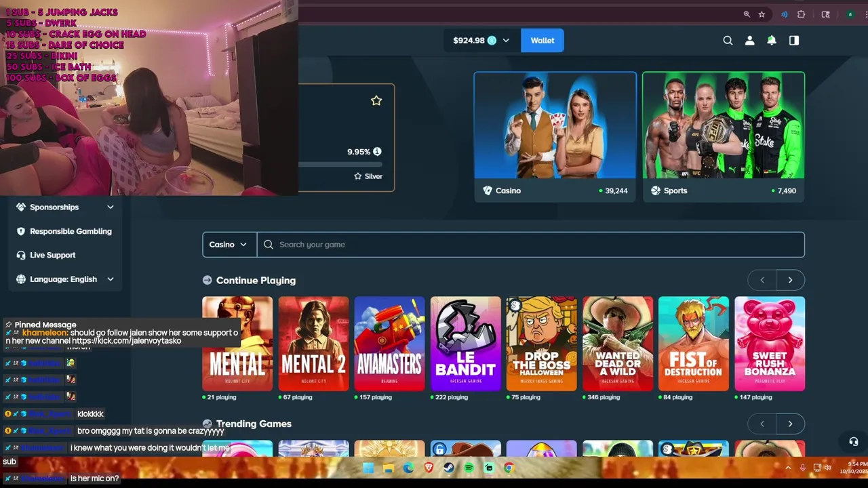The height and width of the screenshot is (488, 868).
Task: Switch to Chrome on the taskbar
Action: point(509,468)
